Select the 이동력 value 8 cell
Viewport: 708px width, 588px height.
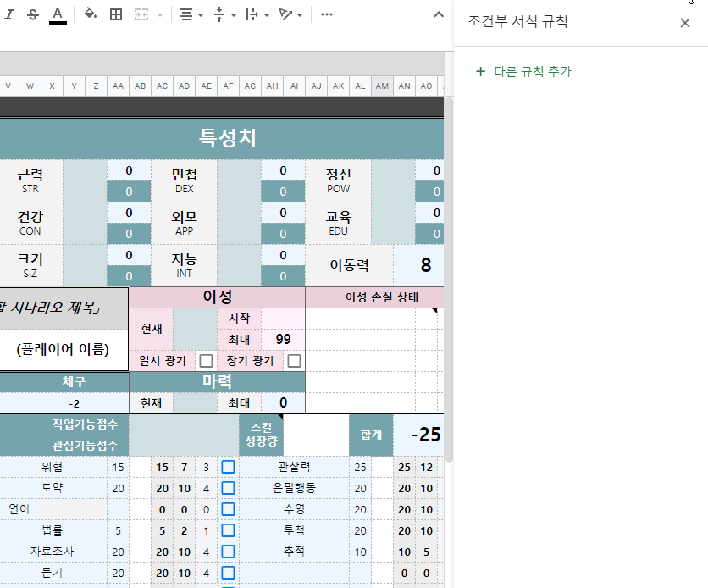(x=418, y=265)
